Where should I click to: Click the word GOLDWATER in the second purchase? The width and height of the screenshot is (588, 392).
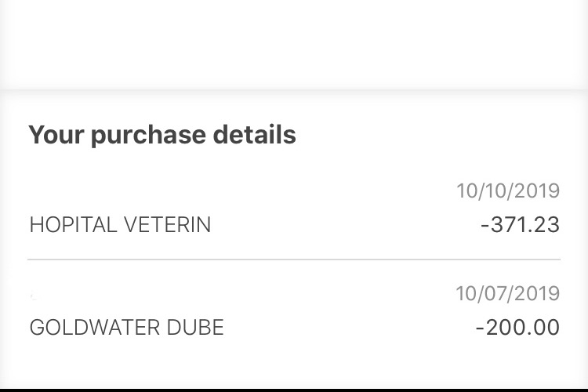(95, 327)
